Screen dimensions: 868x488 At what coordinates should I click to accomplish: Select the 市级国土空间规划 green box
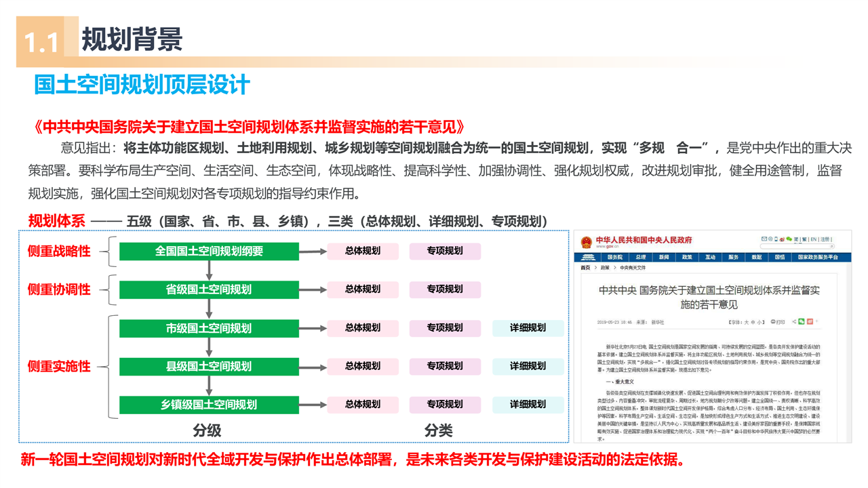point(209,328)
